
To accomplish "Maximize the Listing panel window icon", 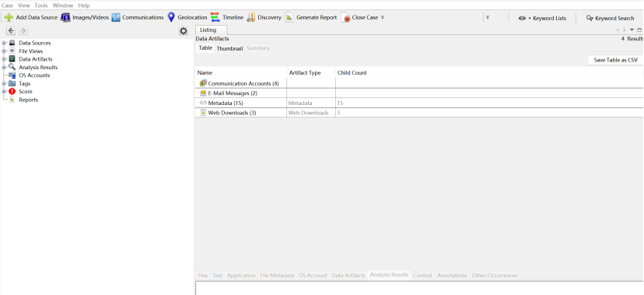I will [639, 30].
